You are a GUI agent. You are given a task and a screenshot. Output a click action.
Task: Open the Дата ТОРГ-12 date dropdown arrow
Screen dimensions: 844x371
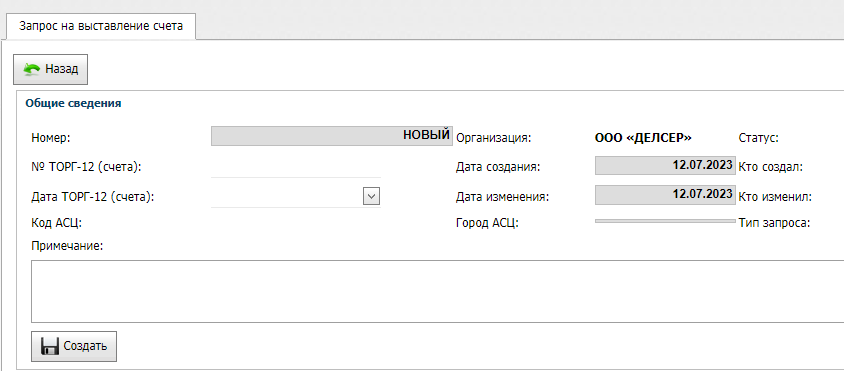pos(371,197)
